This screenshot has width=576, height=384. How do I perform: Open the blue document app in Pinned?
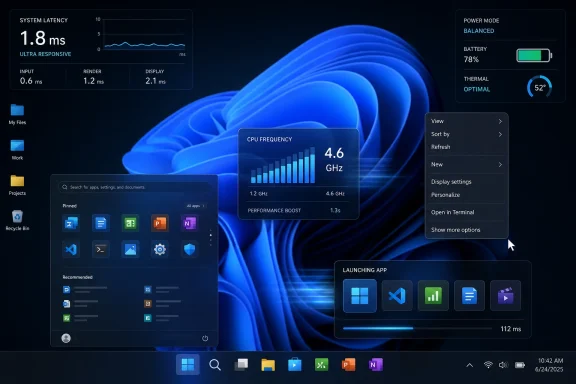pos(101,223)
